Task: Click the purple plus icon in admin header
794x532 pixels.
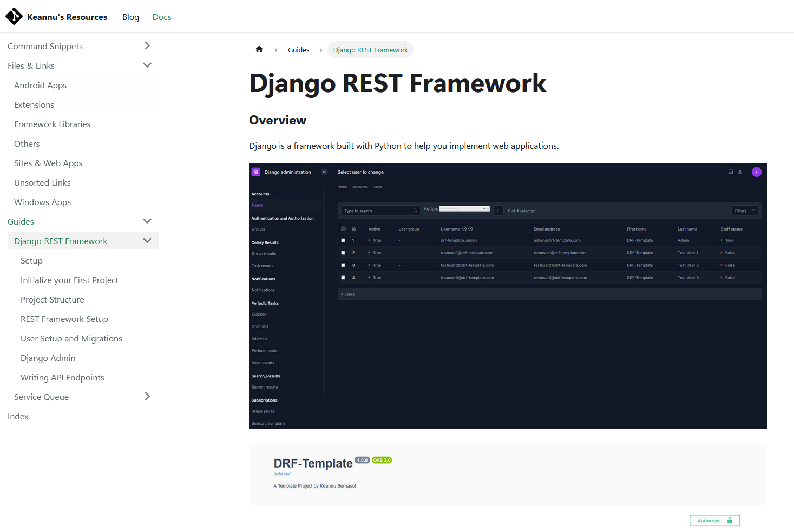Action: pyautogui.click(x=757, y=172)
